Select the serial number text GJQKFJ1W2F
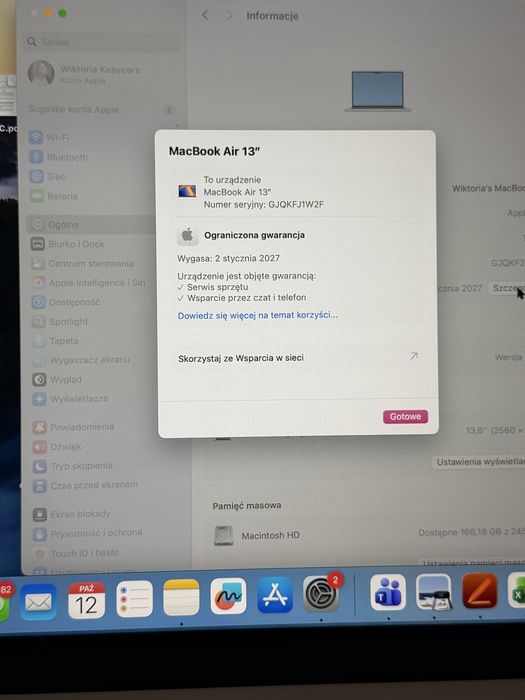This screenshot has width=525, height=700. point(296,204)
